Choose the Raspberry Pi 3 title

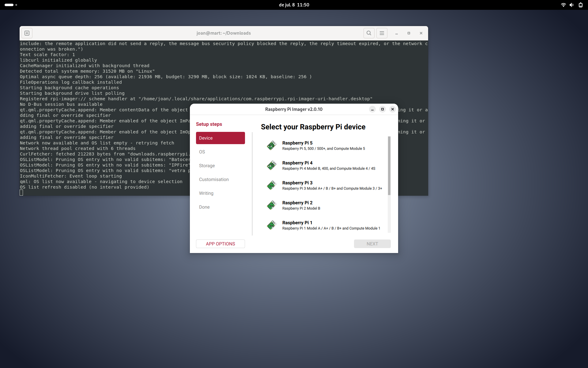[297, 183]
